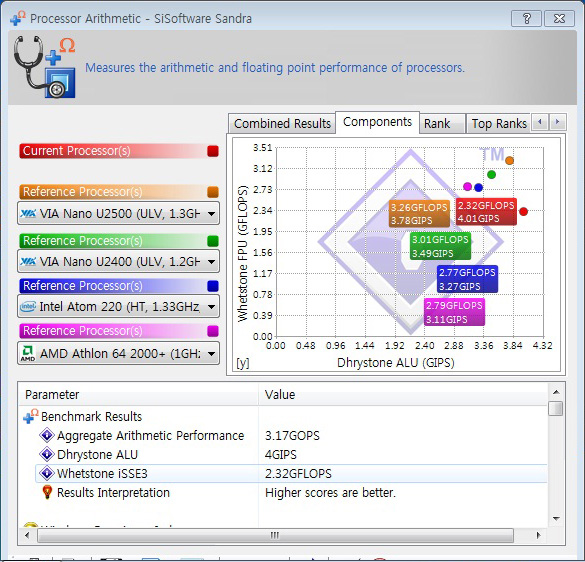This screenshot has height=562, width=585.
Task: Click the horizontal scrollbar right arrow
Action: (x=538, y=536)
